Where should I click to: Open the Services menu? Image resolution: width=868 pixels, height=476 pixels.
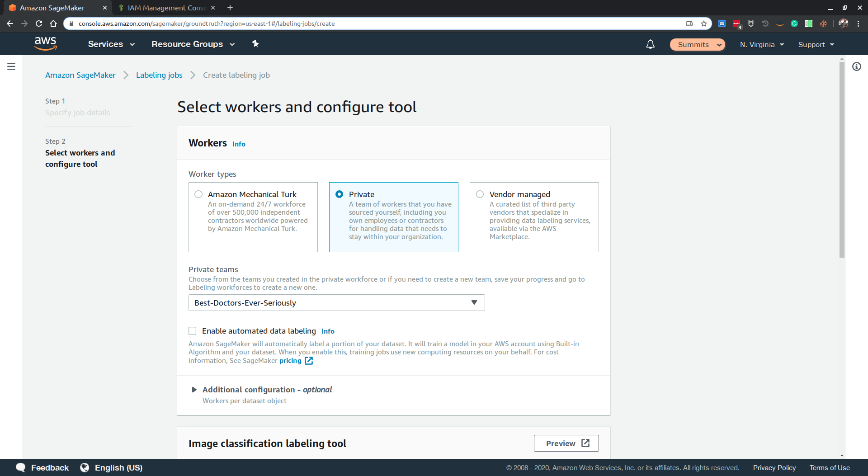pos(111,44)
